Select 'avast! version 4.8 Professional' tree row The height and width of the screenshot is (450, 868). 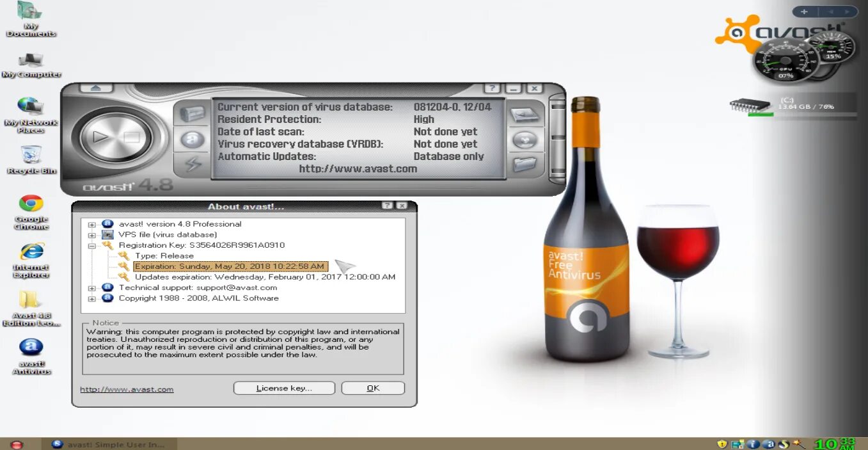point(180,224)
